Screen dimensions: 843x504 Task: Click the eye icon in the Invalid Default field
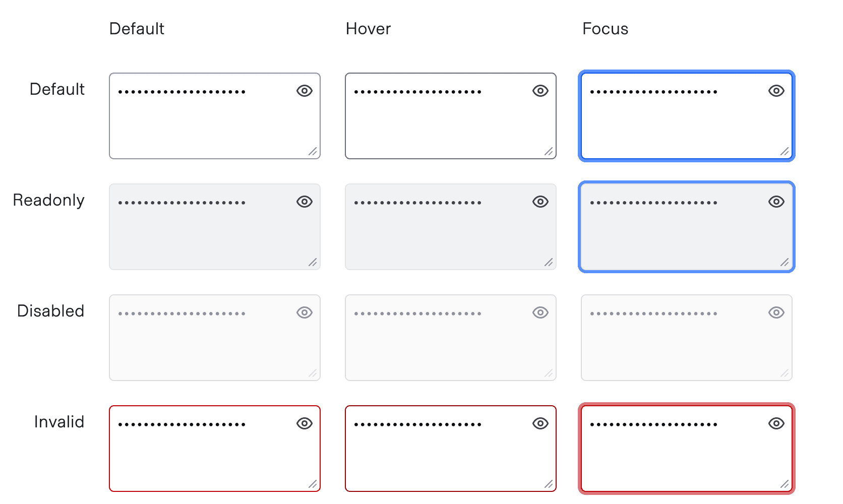pos(304,423)
